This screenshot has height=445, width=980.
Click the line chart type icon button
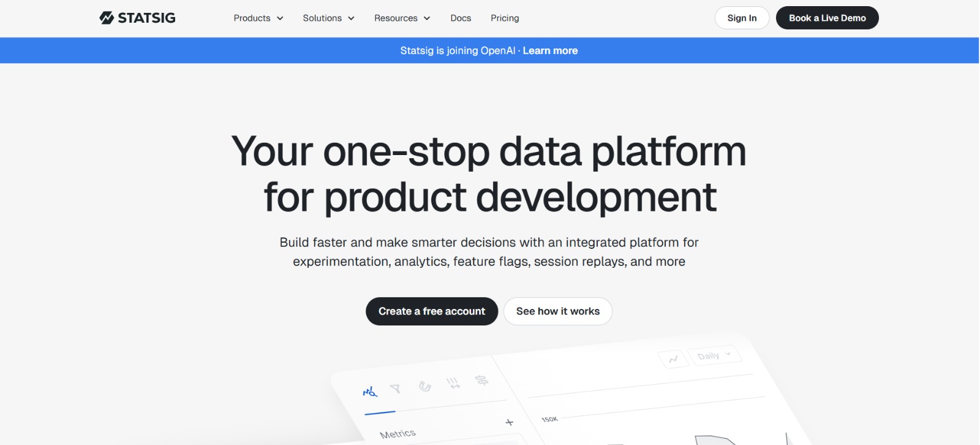pos(673,359)
